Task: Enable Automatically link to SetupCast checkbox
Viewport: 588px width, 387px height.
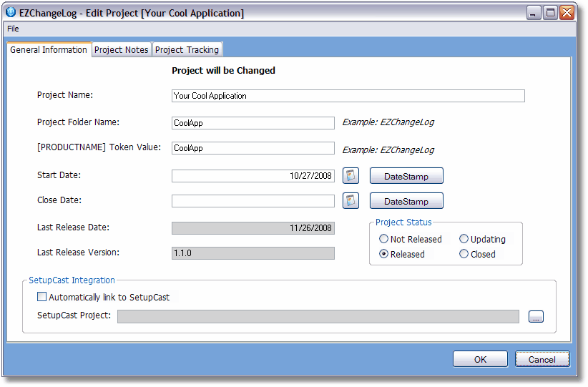Action: (42, 297)
